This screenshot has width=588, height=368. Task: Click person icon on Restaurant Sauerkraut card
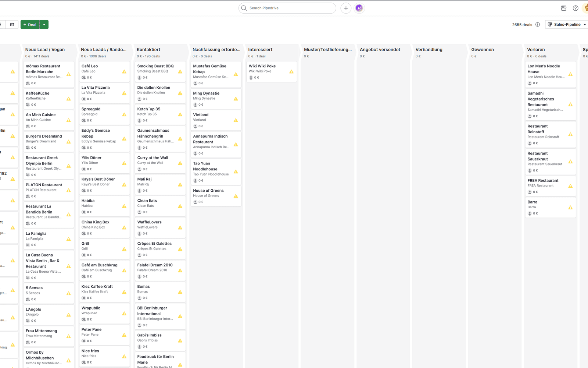point(530,171)
